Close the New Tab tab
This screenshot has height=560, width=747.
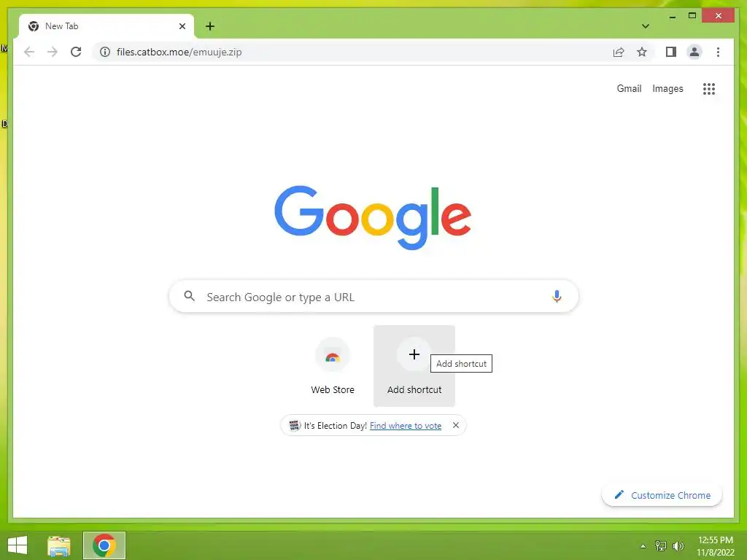coord(182,26)
